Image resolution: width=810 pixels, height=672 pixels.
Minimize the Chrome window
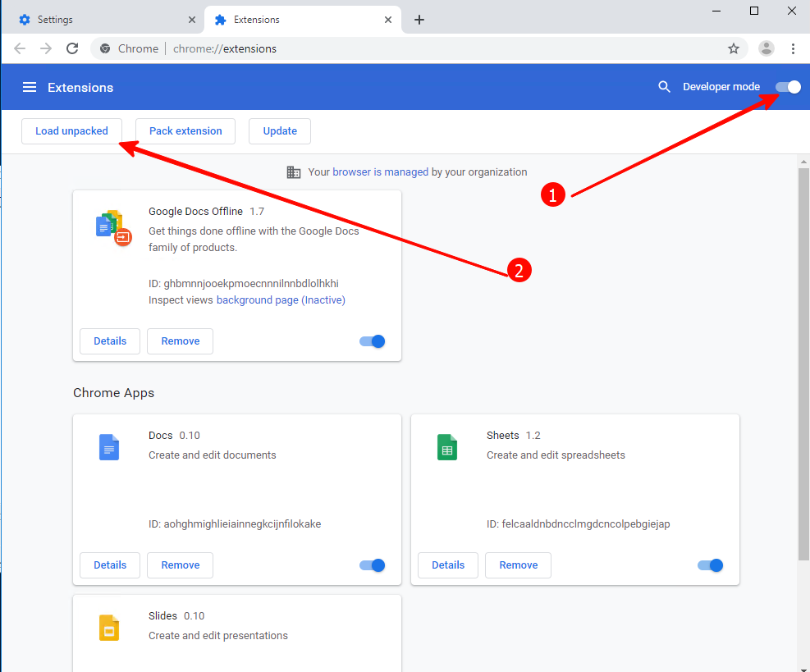tap(716, 11)
